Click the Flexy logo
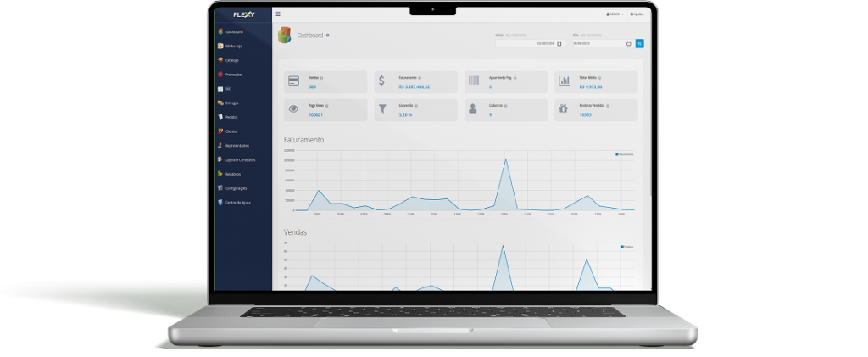The width and height of the screenshot is (868, 357). (x=244, y=14)
